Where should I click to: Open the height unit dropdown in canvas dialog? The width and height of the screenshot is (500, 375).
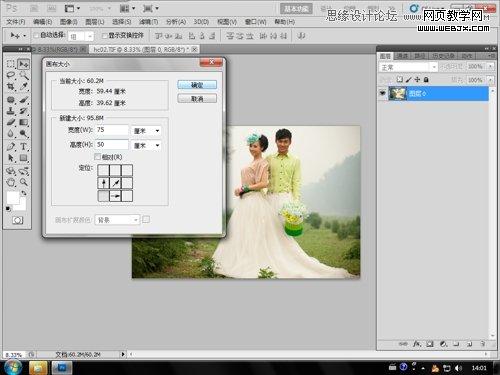[x=146, y=145]
